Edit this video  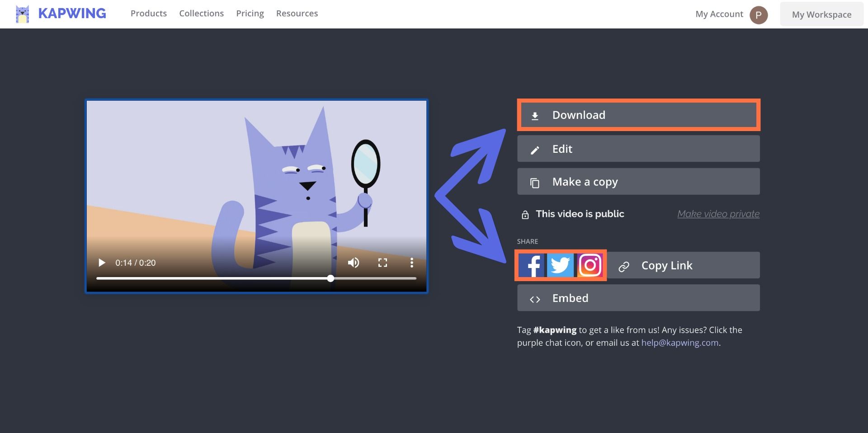(x=638, y=149)
